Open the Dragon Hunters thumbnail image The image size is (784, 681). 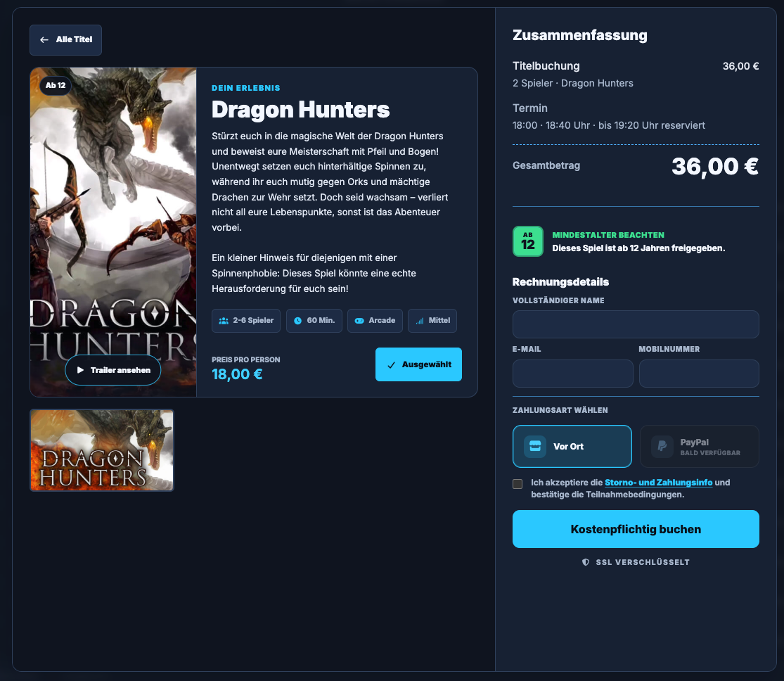click(102, 450)
